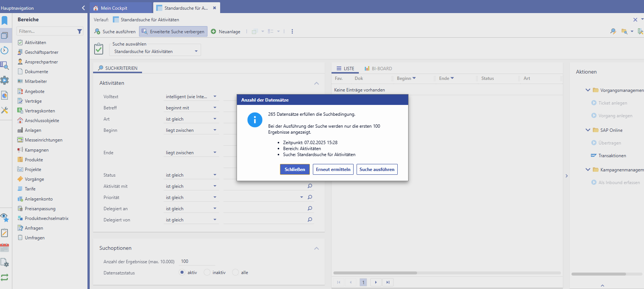The image size is (644, 289).
Task: Click the horizontal scrollbar under the results list
Action: [x=375, y=273]
